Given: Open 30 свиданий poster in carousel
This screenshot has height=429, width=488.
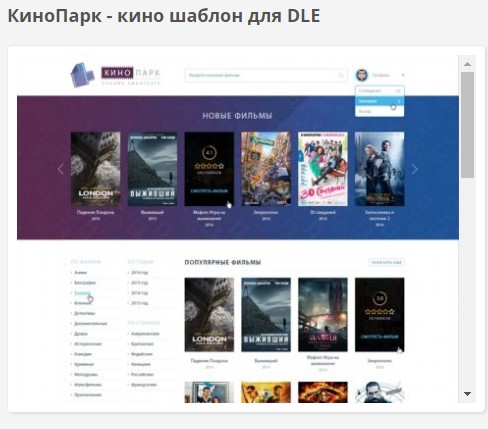Looking at the screenshot, I should click(x=323, y=169).
